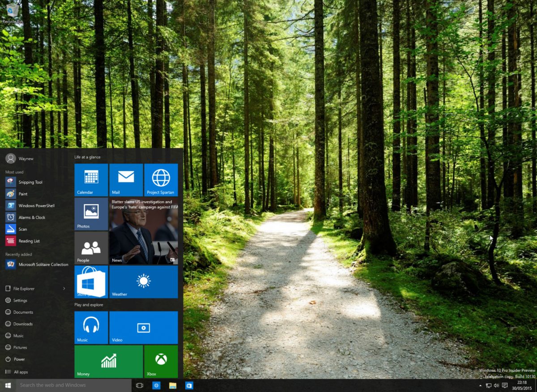Open the volume speaker tray icon
Viewport: 537px width, 392px height.
point(496,385)
